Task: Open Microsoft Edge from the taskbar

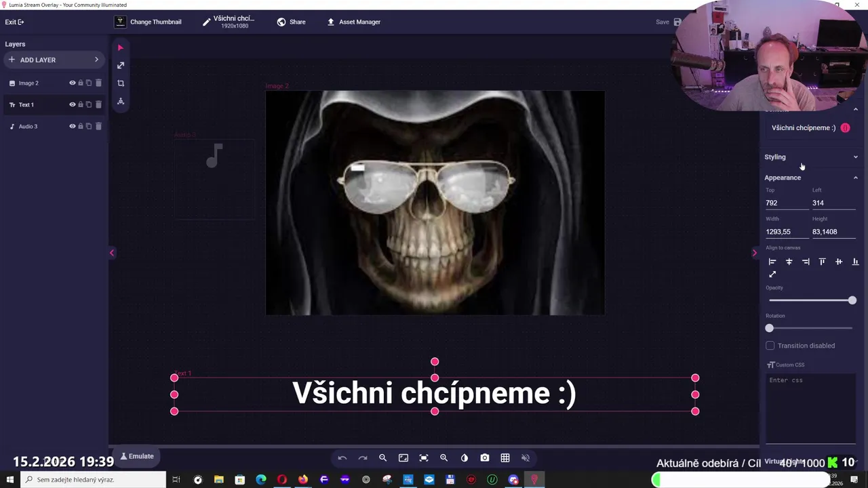Action: [x=261, y=480]
